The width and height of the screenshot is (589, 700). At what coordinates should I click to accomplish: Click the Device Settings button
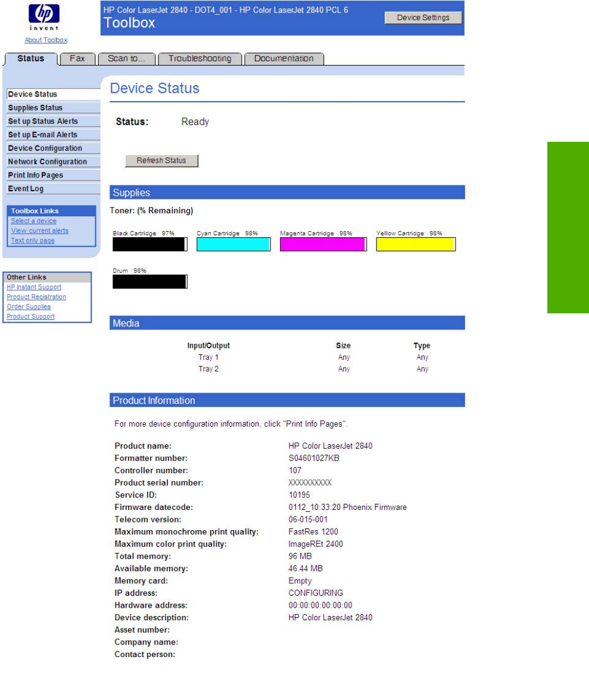(x=423, y=18)
